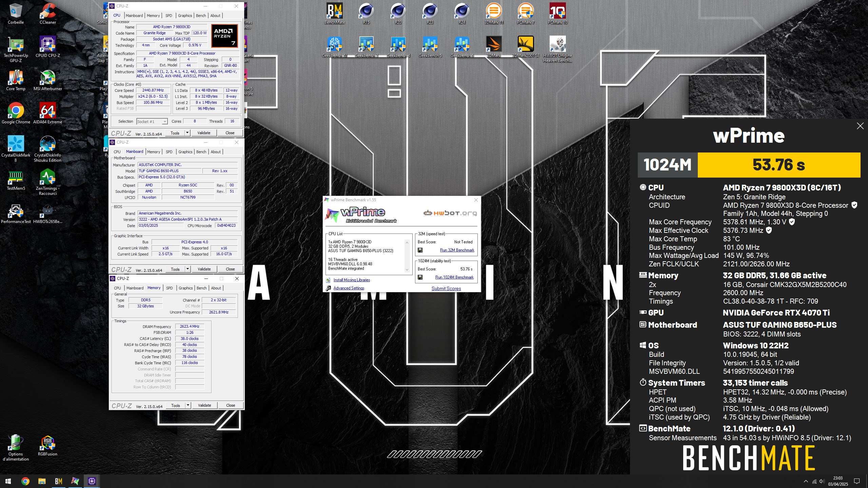Open the Windows Start menu

coord(8,481)
